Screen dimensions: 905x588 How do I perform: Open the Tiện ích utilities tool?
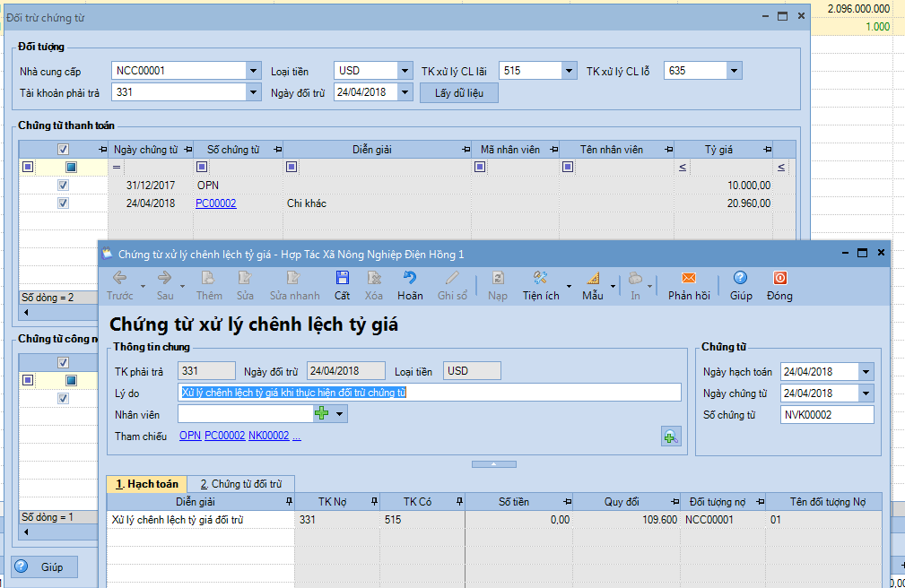pyautogui.click(x=541, y=285)
